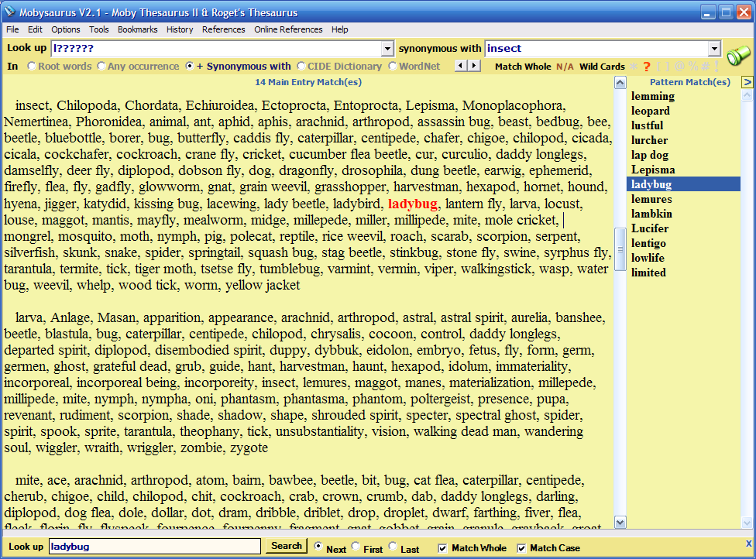Select lustful in the pattern matches
The image size is (756, 559).
pyautogui.click(x=647, y=125)
